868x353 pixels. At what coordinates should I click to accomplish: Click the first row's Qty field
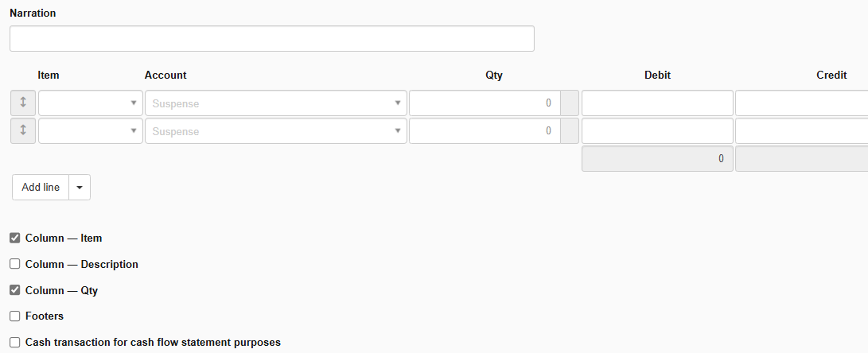click(484, 103)
